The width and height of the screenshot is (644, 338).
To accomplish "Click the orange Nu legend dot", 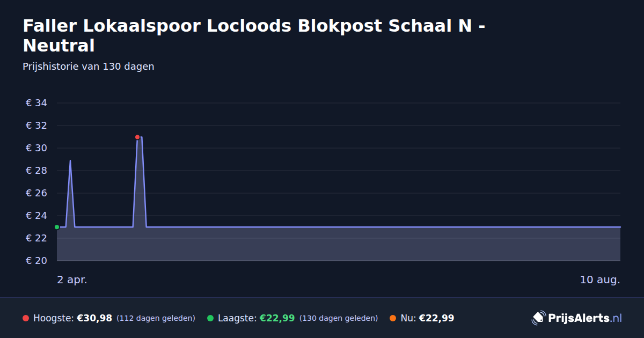I will point(393,318).
